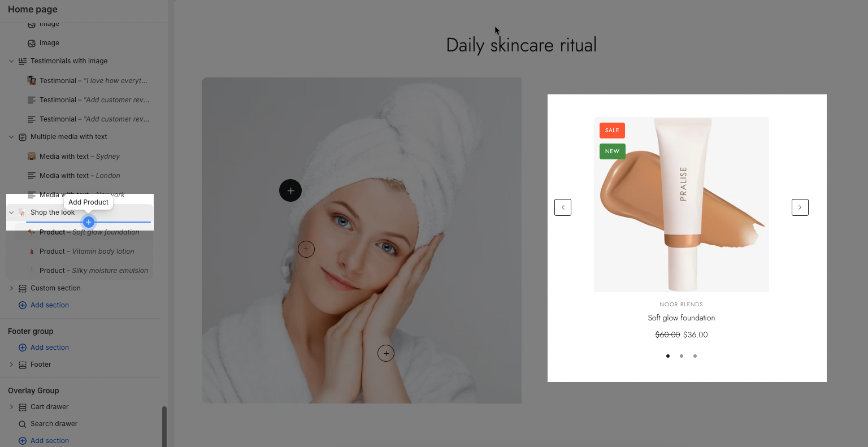The height and width of the screenshot is (447, 868).
Task: Click the blue Add Product plus icon
Action: click(x=88, y=222)
